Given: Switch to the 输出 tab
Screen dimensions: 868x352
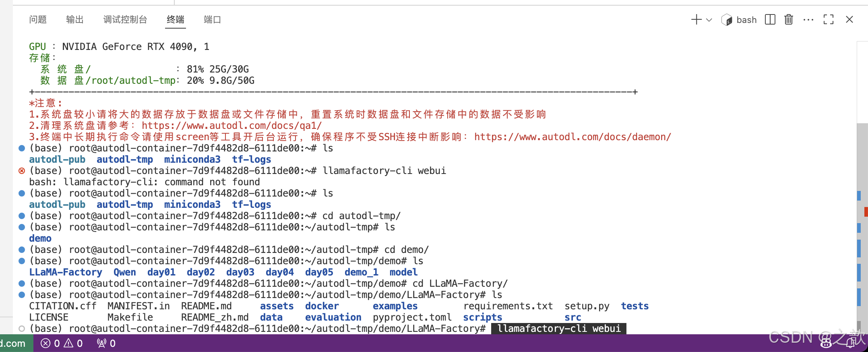Looking at the screenshot, I should (x=75, y=19).
